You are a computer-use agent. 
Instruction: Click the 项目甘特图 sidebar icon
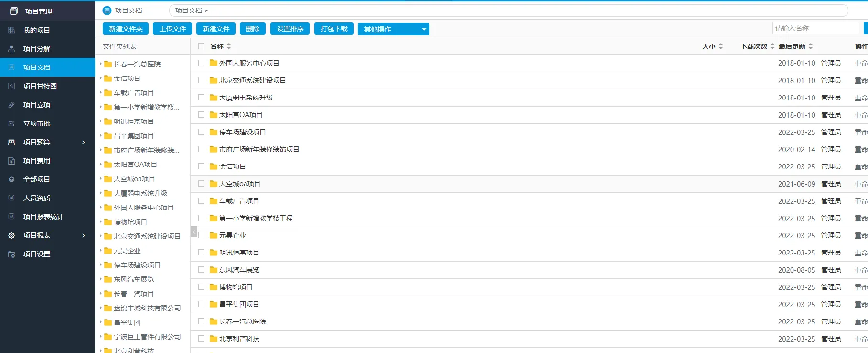[x=11, y=86]
